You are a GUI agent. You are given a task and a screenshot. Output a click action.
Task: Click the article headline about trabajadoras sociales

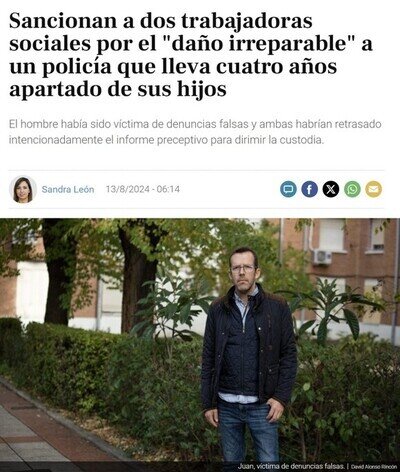pyautogui.click(x=190, y=55)
